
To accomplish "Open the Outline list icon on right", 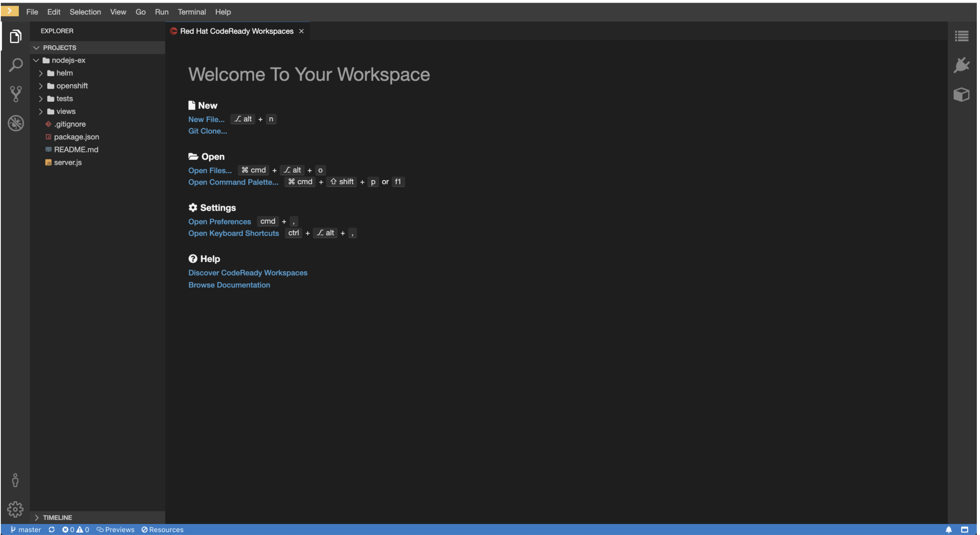I will tap(962, 36).
